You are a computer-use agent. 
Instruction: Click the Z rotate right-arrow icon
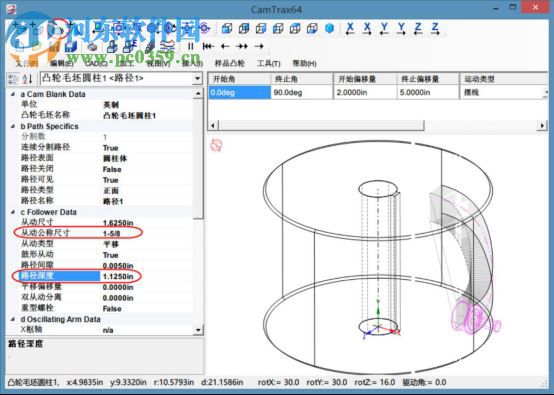[x=435, y=28]
